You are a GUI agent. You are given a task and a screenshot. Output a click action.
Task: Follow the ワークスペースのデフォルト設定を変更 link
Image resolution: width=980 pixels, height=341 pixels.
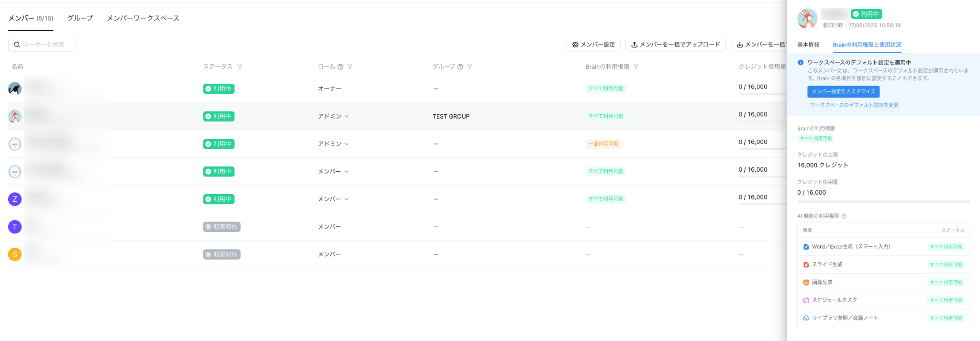pyautogui.click(x=854, y=105)
